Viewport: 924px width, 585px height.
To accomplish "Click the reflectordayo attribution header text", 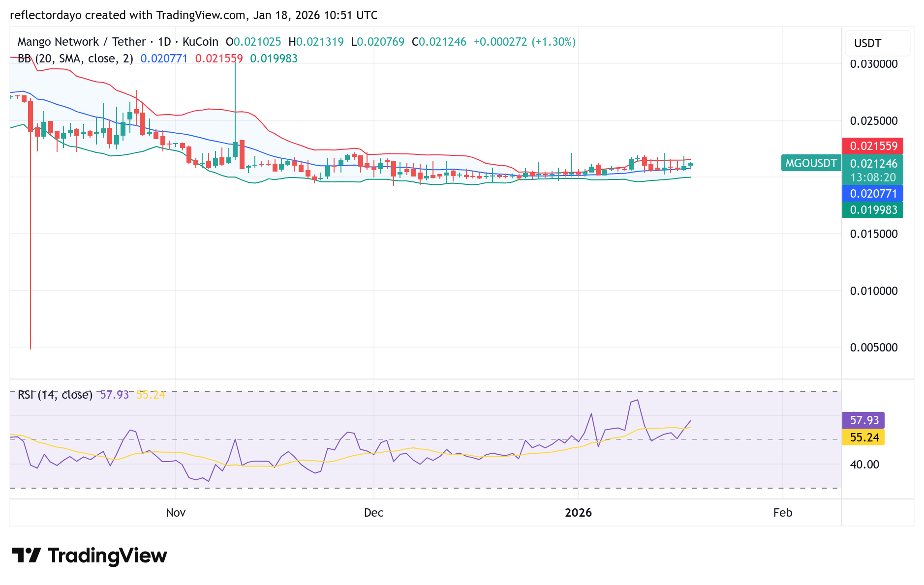I will coord(194,15).
